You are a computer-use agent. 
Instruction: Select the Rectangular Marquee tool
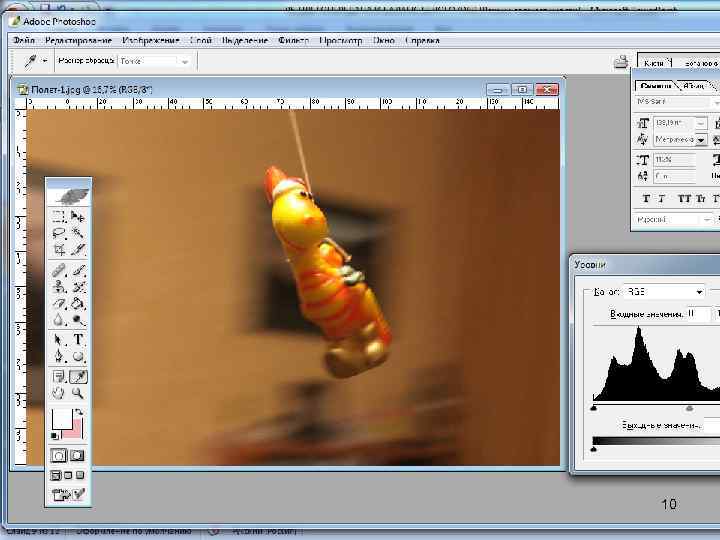coord(58,216)
